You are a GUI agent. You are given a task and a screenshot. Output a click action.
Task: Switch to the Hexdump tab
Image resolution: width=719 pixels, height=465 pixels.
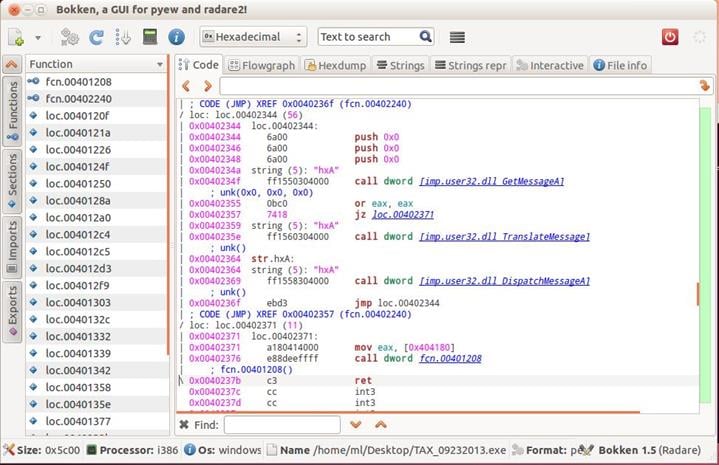[x=338, y=65]
